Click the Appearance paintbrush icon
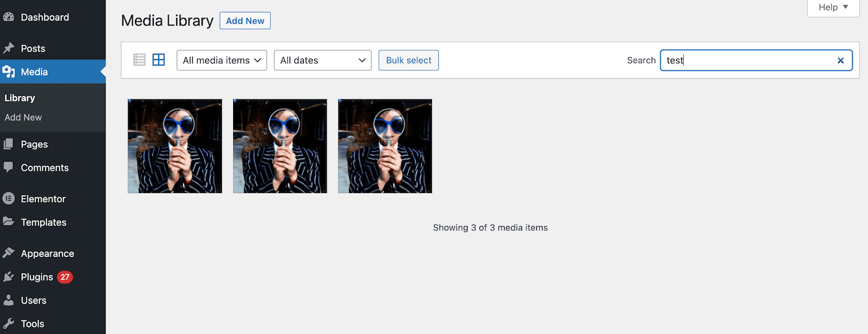Viewport: 868px width, 334px height. click(x=9, y=253)
